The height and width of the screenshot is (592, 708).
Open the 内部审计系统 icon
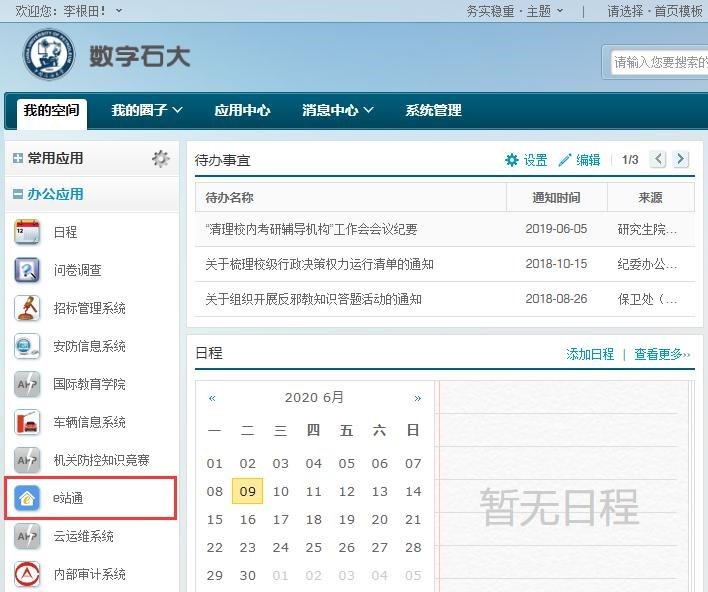coord(27,574)
